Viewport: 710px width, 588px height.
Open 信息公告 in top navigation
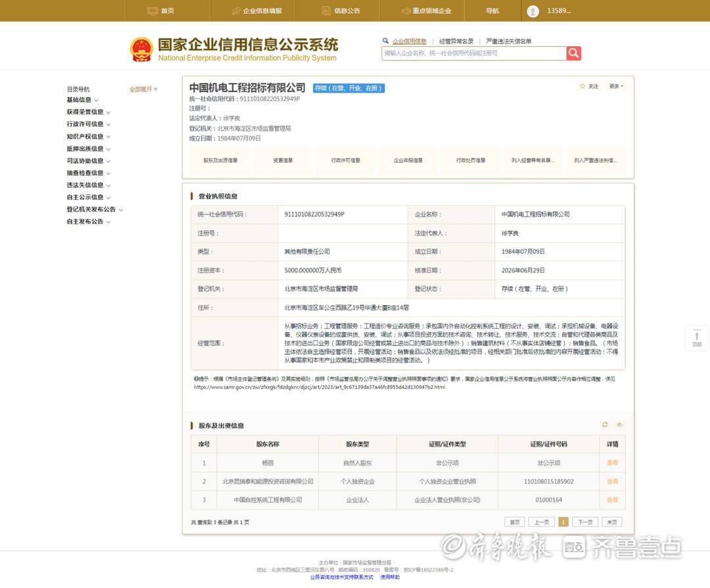[x=341, y=11]
